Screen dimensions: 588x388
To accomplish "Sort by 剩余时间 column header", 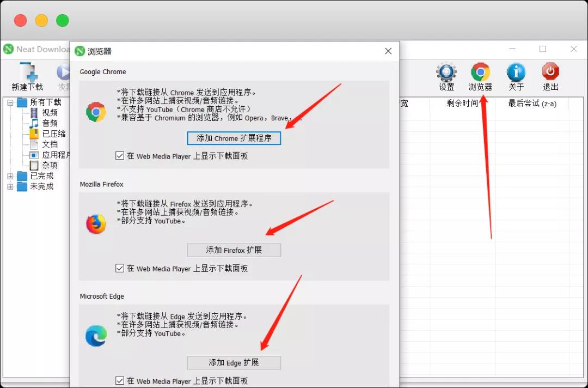I will tap(462, 103).
